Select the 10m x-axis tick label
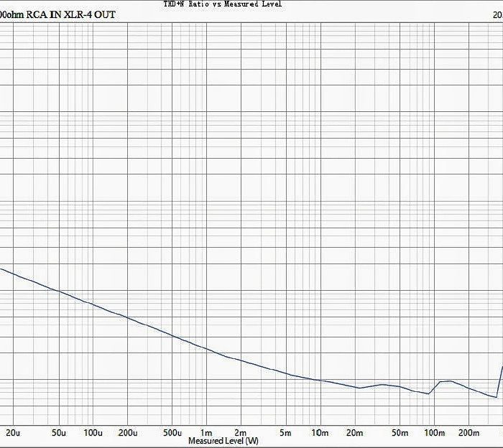This screenshot has width=503, height=448. tap(320, 433)
